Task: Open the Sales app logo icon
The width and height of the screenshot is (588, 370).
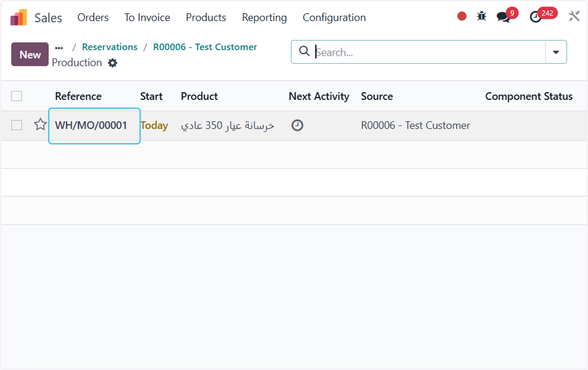Action: coord(19,18)
